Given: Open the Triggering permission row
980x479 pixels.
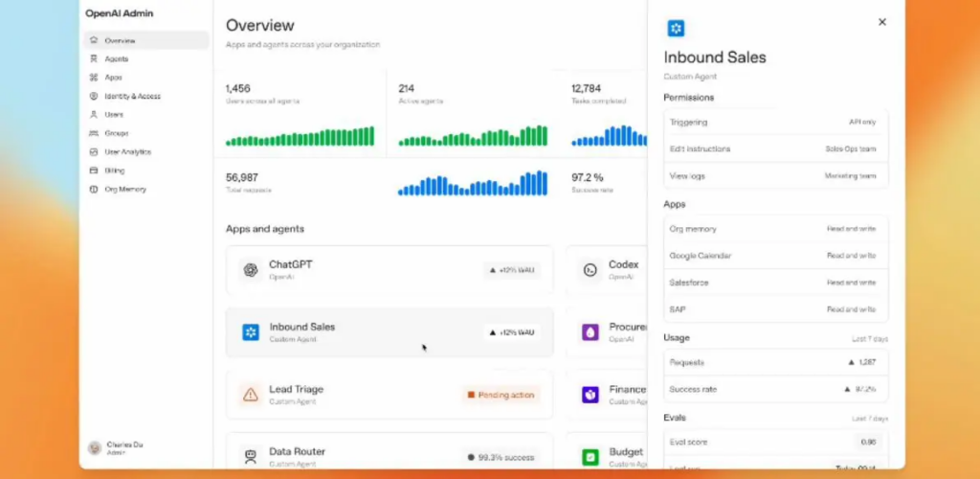Looking at the screenshot, I should (775, 123).
